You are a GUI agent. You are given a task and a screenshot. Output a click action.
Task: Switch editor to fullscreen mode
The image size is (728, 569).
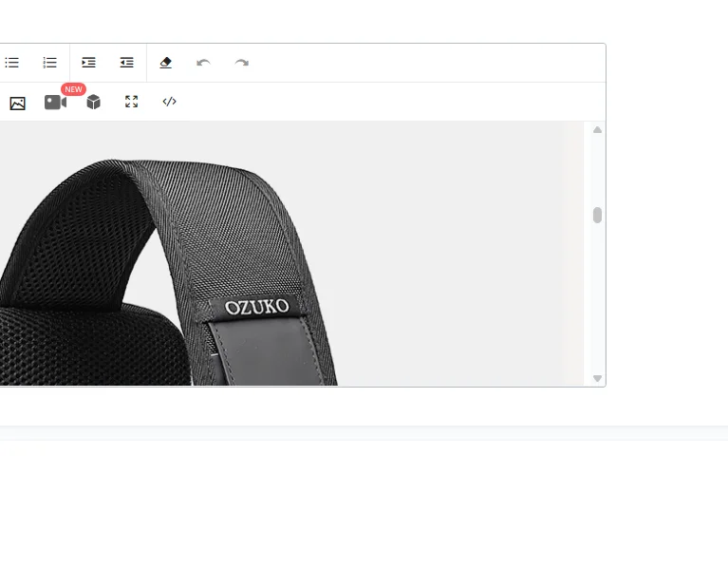pyautogui.click(x=131, y=102)
